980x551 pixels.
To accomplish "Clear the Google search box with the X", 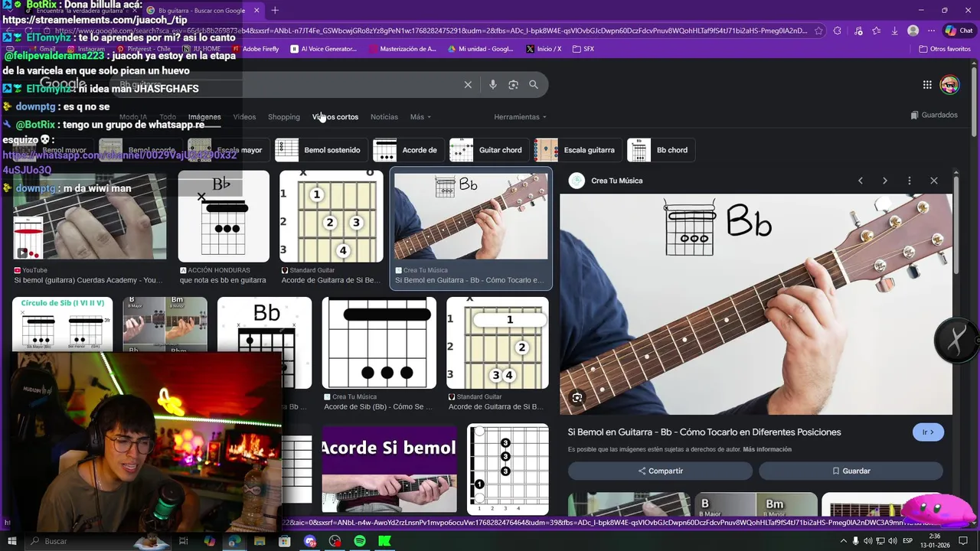I will coord(468,85).
